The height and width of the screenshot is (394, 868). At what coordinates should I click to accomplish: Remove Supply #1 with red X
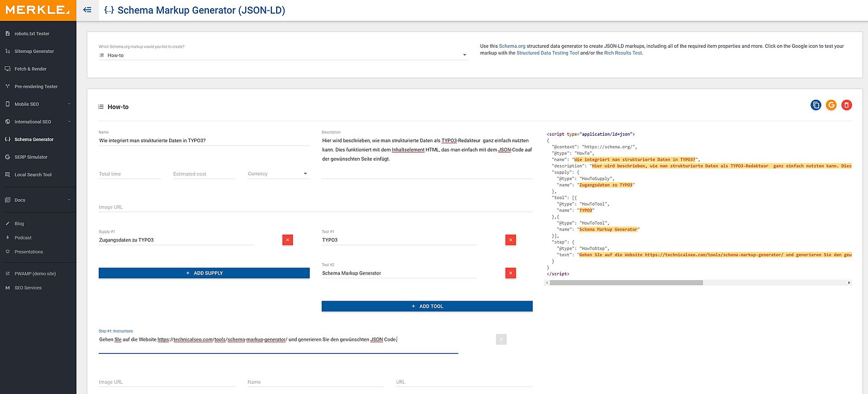288,240
